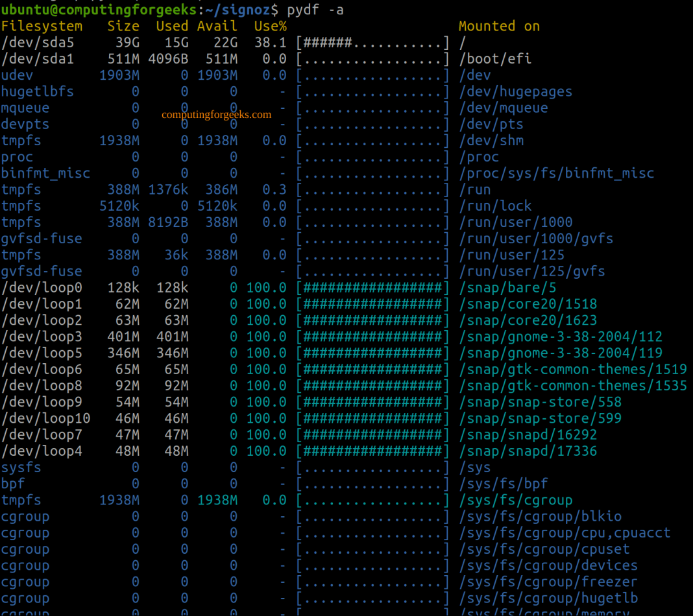Click the /dev/loop10 filesystem entry
This screenshot has width=693, height=616.
click(45, 418)
